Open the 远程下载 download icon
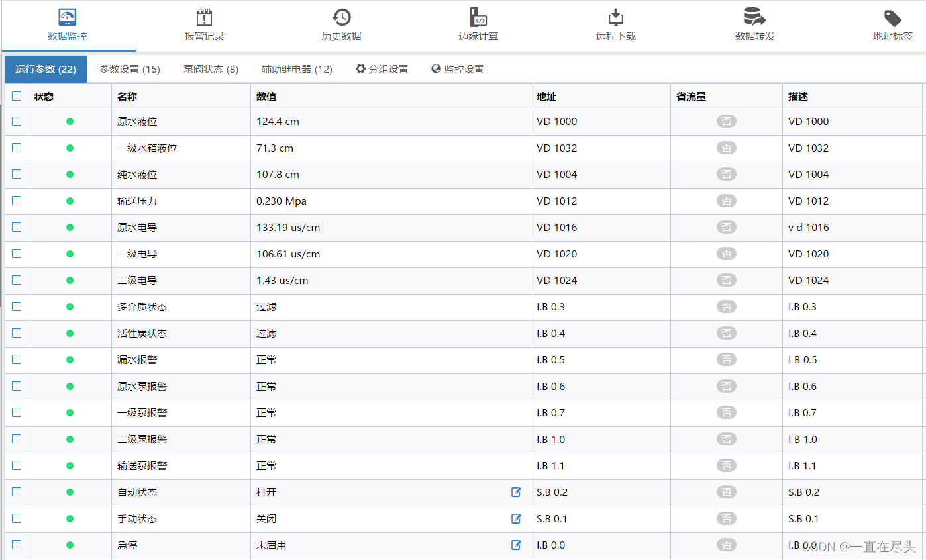 [616, 17]
